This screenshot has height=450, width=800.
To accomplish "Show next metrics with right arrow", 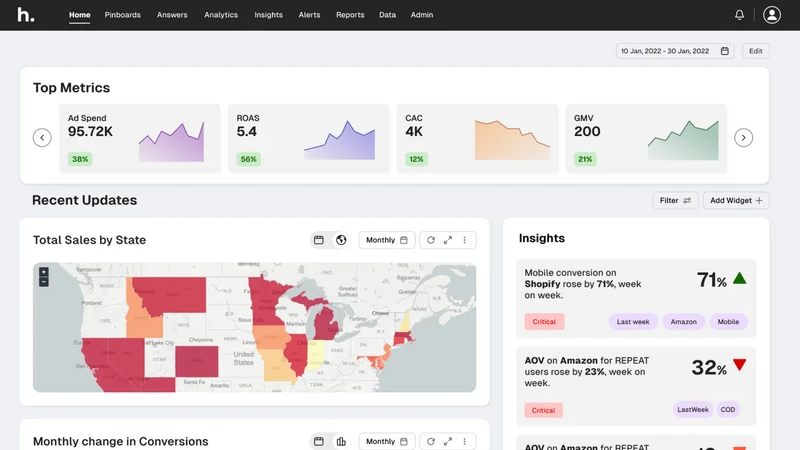I will 743,138.
